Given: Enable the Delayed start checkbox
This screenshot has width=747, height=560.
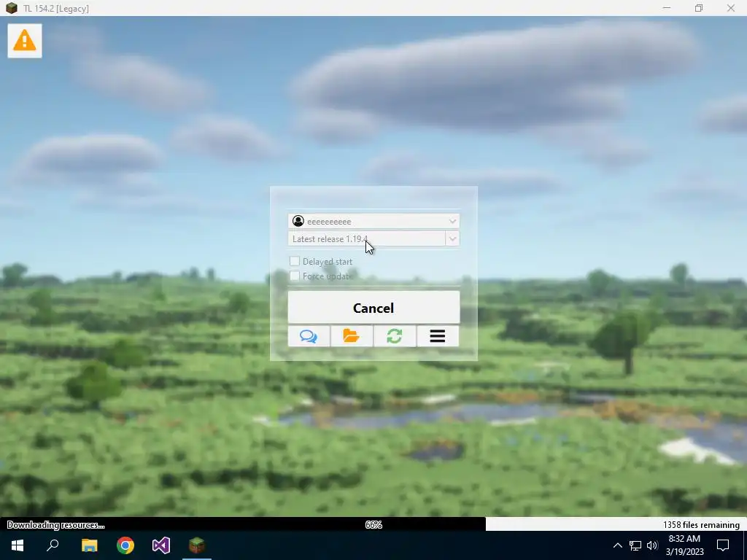Looking at the screenshot, I should (x=295, y=261).
